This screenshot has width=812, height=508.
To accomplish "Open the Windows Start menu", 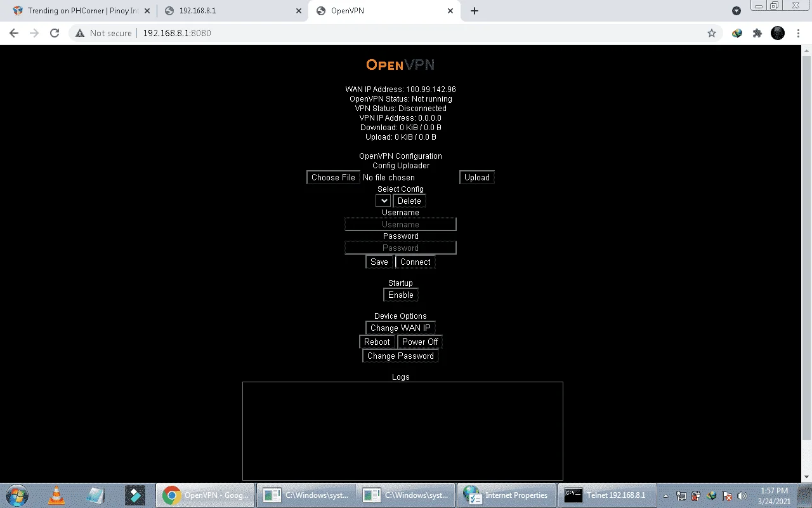I will pos(17,495).
